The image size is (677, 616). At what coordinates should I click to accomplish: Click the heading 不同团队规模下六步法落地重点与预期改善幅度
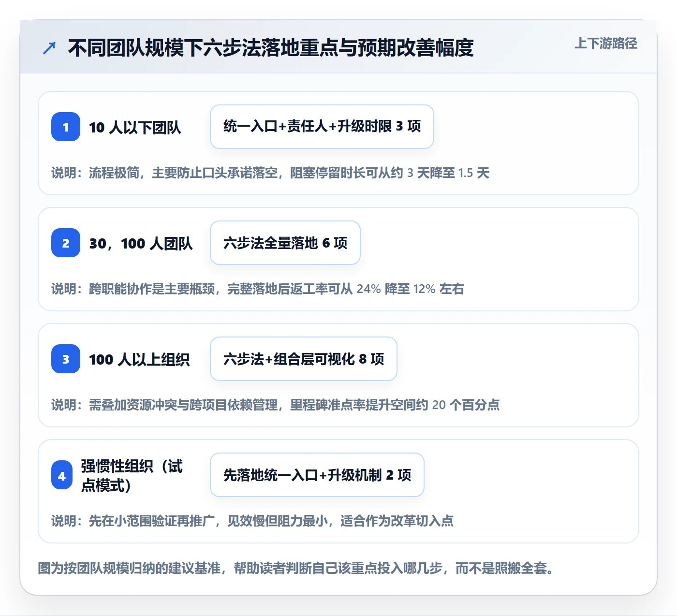click(271, 48)
